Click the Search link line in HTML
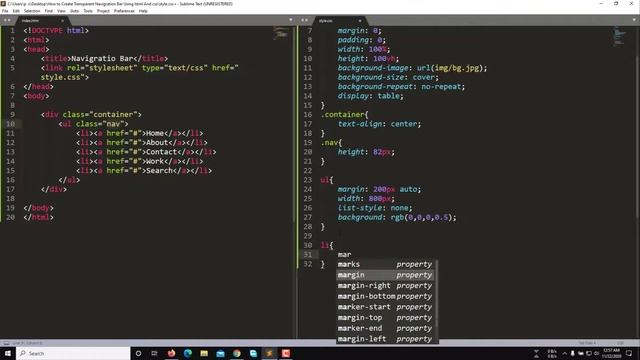640x360 pixels. [x=144, y=171]
